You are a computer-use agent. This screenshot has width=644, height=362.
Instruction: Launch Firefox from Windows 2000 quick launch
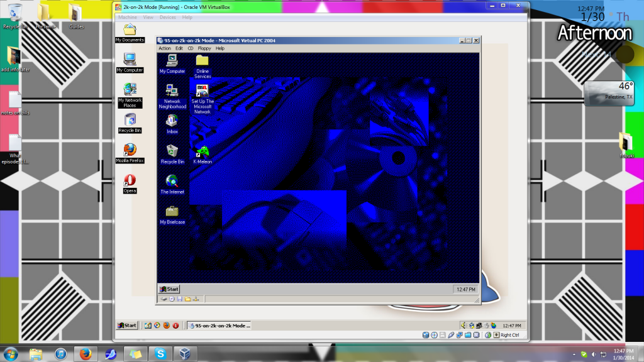[166, 326]
